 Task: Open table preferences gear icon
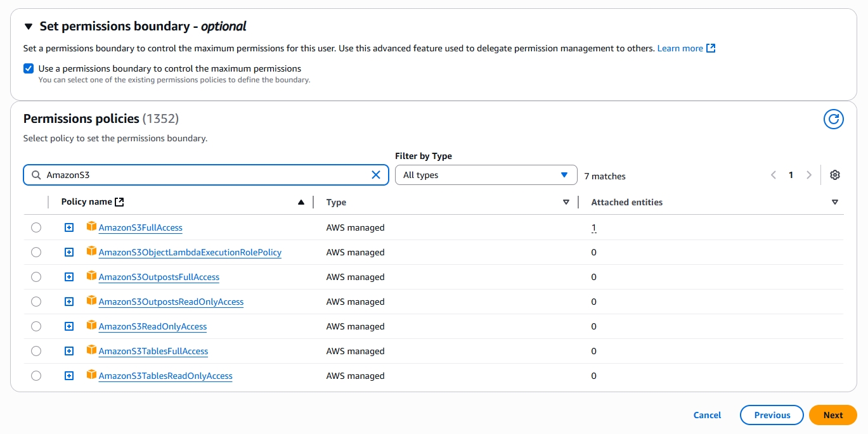coord(835,175)
